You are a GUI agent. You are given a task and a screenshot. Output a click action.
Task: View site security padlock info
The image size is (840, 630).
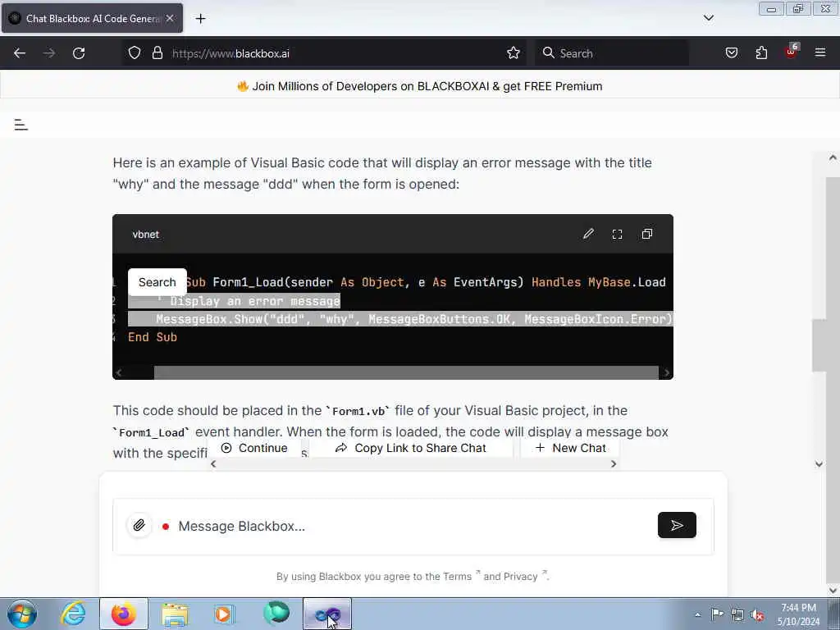click(x=157, y=53)
